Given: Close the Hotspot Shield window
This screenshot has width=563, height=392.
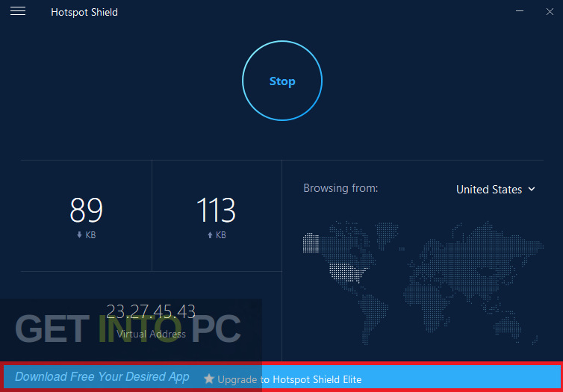Looking at the screenshot, I should point(550,11).
